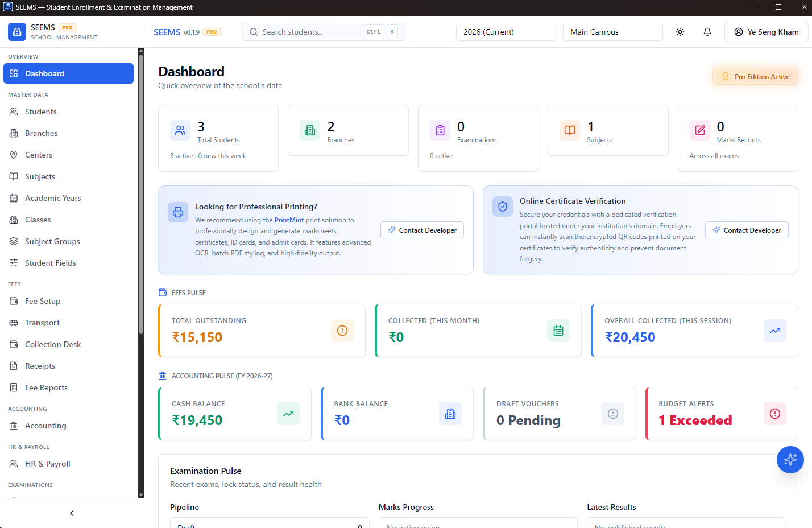This screenshot has width=812, height=528.
Task: Click the Subject Groups layers icon
Action: (x=14, y=241)
